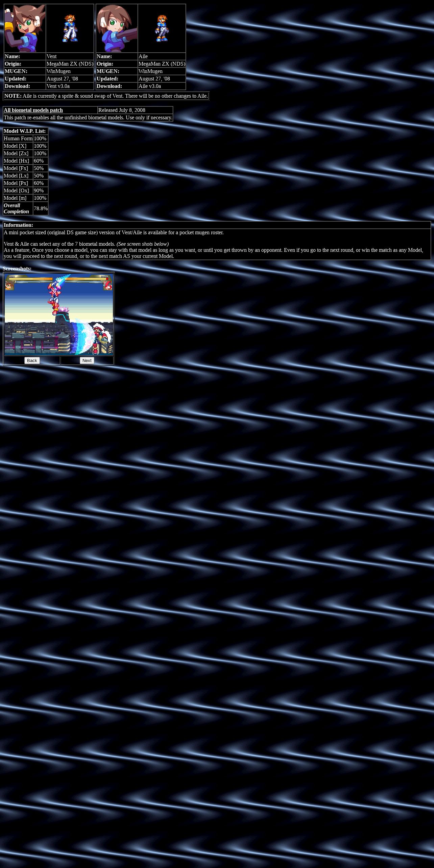Click the 'Human Form' row label
Viewport: 434px width, 868px height.
pyautogui.click(x=18, y=139)
